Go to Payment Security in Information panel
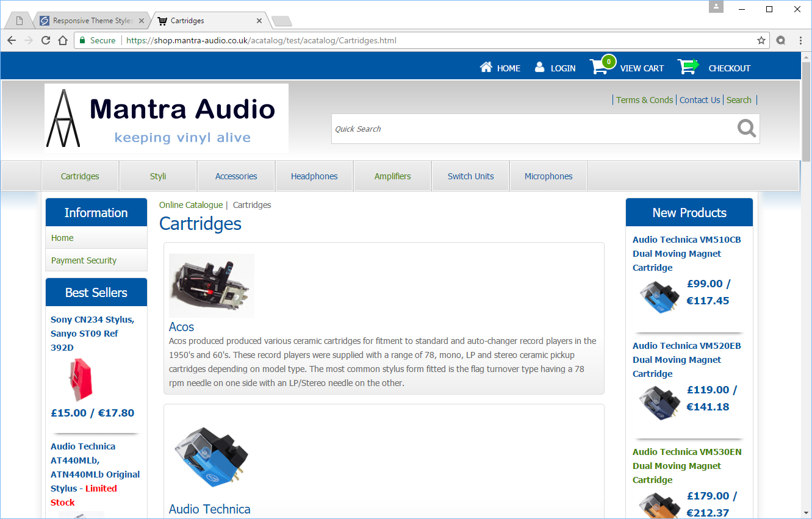The image size is (812, 519). 84,260
